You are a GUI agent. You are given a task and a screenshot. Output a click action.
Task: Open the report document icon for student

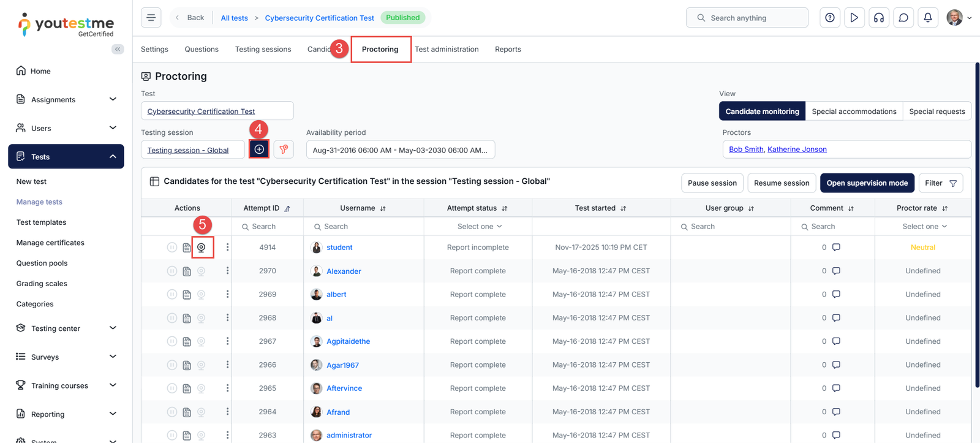(x=187, y=248)
